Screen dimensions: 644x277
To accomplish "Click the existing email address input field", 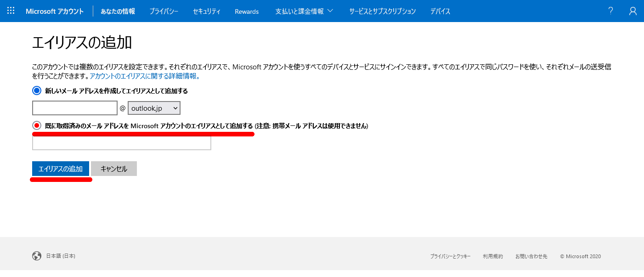I will coord(121,143).
